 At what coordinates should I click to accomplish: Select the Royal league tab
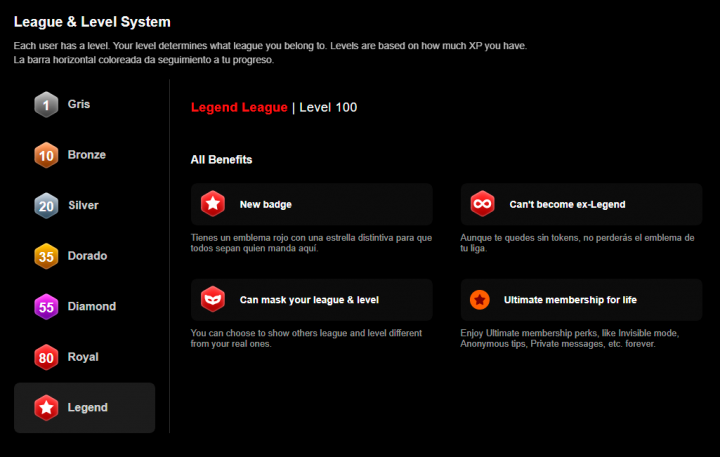coord(83,357)
